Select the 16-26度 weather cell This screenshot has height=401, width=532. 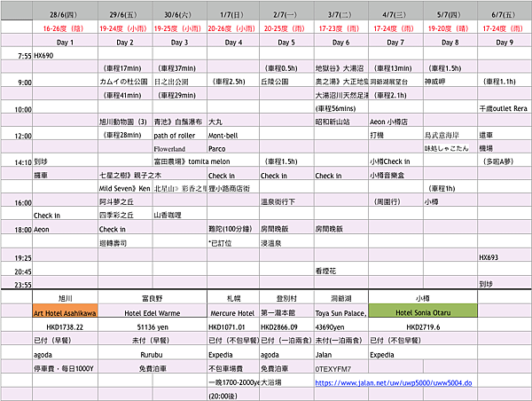click(65, 28)
